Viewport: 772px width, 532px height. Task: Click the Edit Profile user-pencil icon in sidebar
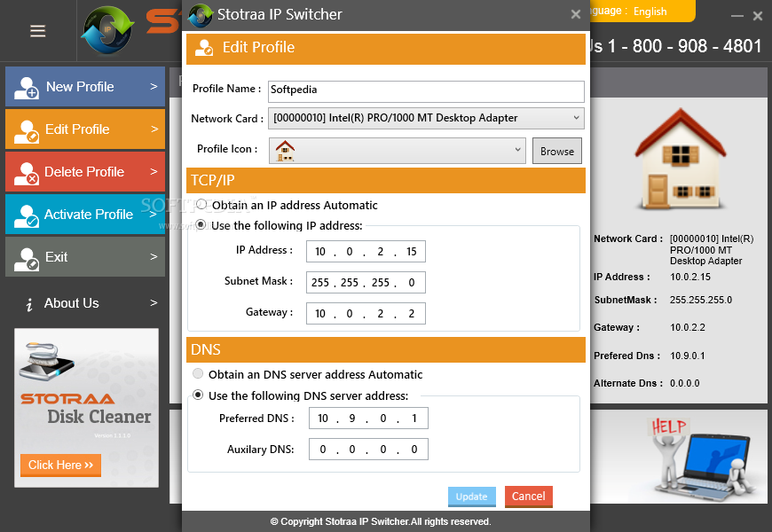[x=26, y=131]
